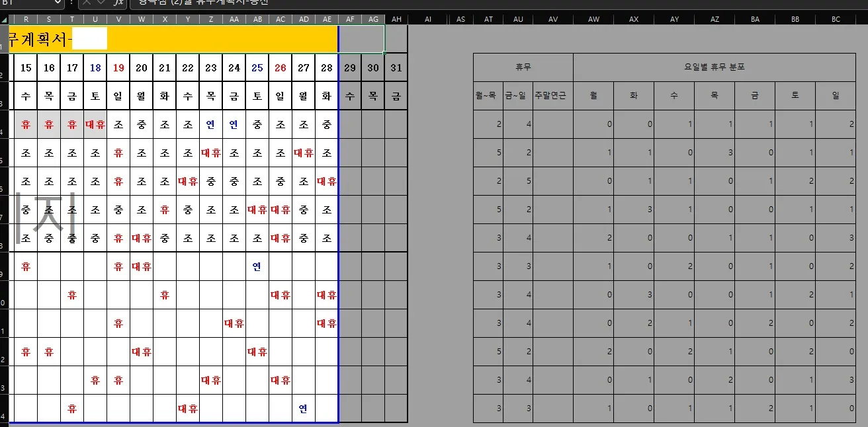
Task: Click the Select All corner triangle
Action: click(4, 19)
